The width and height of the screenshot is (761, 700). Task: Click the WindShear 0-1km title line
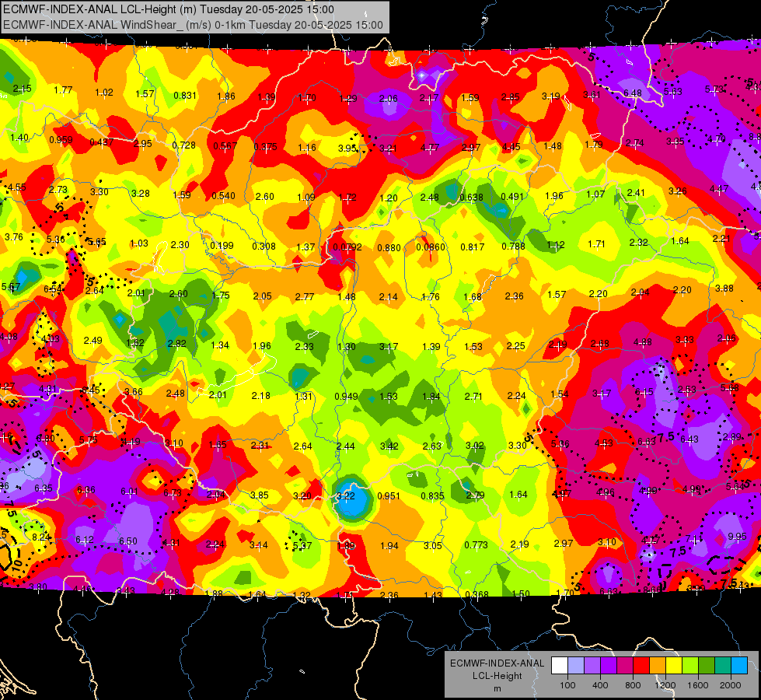193,25
